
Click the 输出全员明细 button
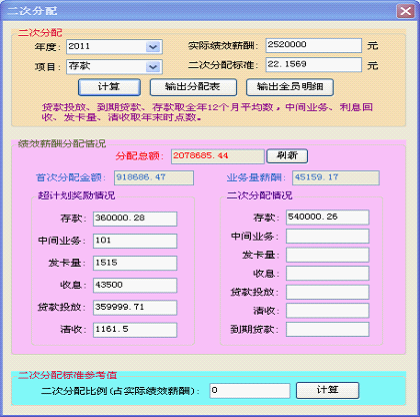[290, 87]
